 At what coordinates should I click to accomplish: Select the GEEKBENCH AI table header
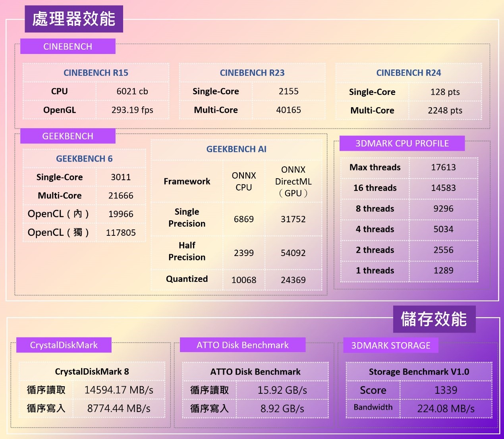(x=236, y=149)
